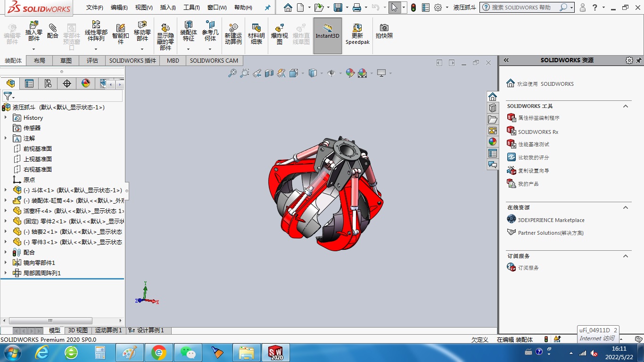Screen dimensions: 644x362
Task: Open the 工具(T) menu
Action: tap(191, 8)
